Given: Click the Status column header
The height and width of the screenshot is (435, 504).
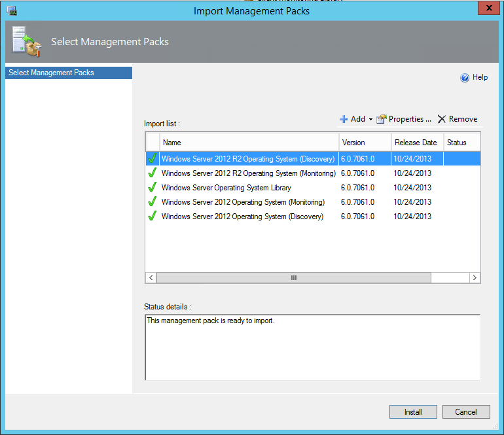Looking at the screenshot, I should pos(462,143).
